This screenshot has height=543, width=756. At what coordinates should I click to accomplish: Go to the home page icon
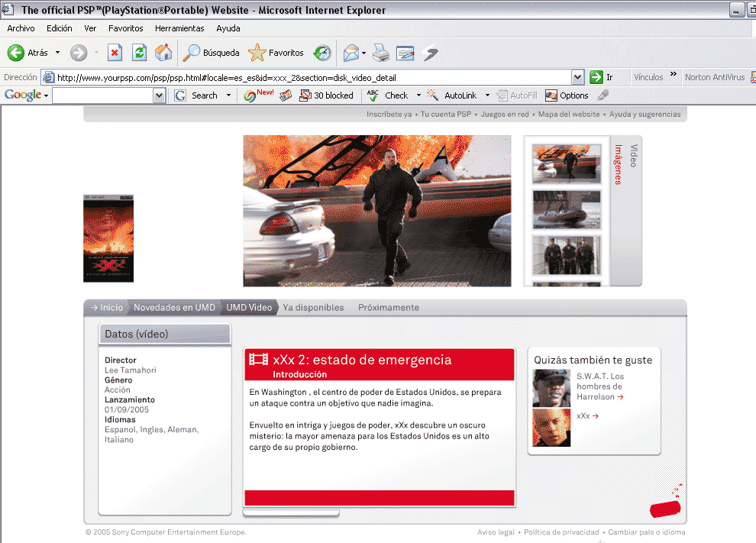(163, 53)
